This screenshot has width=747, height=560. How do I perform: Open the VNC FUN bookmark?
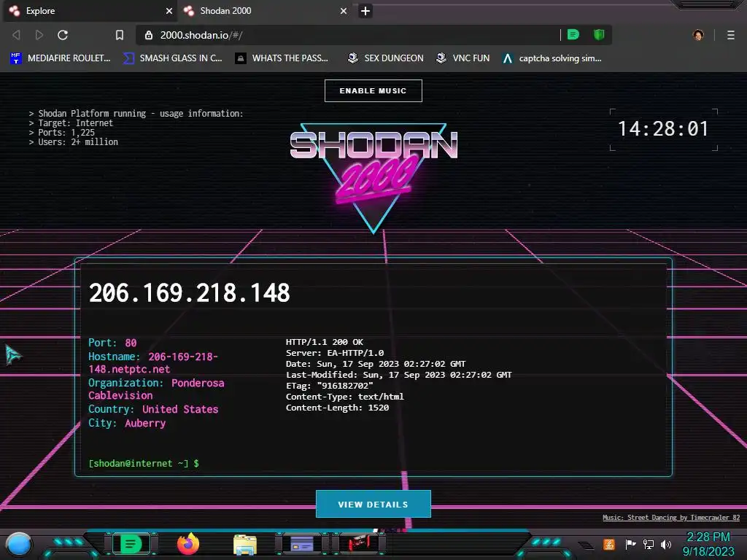pos(462,58)
